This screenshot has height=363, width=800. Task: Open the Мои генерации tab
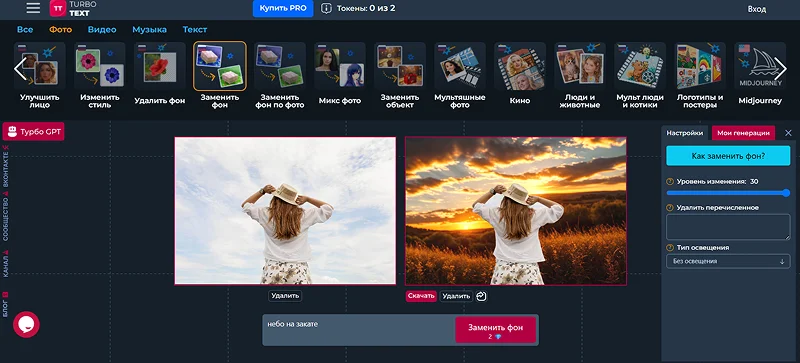pyautogui.click(x=743, y=133)
